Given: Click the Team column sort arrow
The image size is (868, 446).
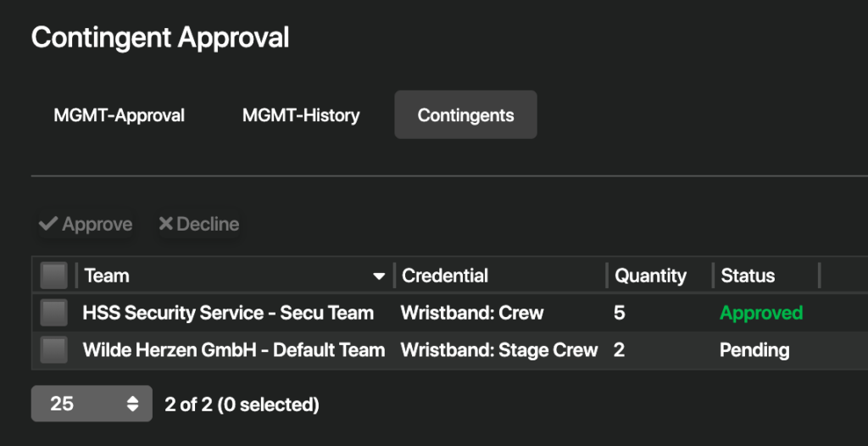Looking at the screenshot, I should 379,276.
